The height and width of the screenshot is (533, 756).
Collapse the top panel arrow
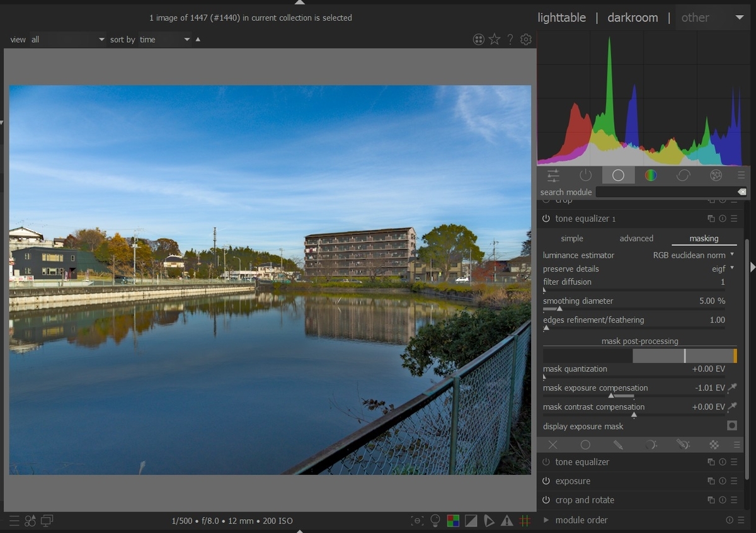[300, 3]
